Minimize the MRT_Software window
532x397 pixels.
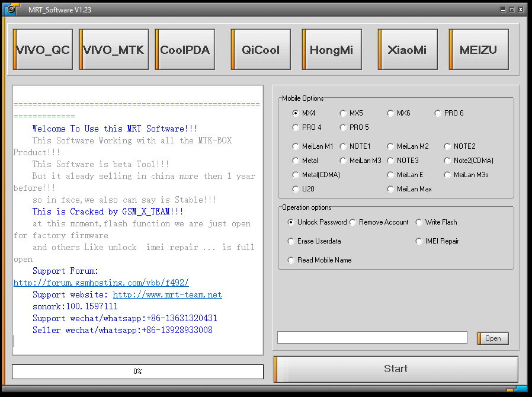click(503, 9)
